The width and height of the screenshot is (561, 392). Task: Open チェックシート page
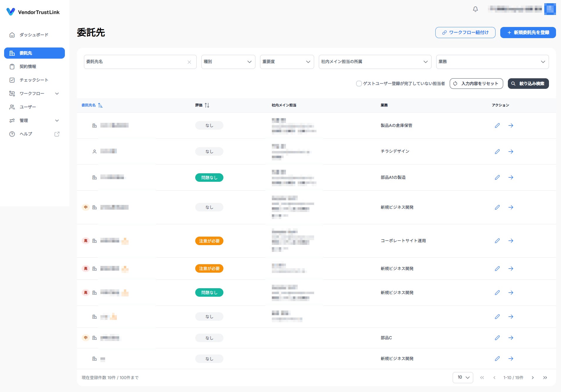34,80
